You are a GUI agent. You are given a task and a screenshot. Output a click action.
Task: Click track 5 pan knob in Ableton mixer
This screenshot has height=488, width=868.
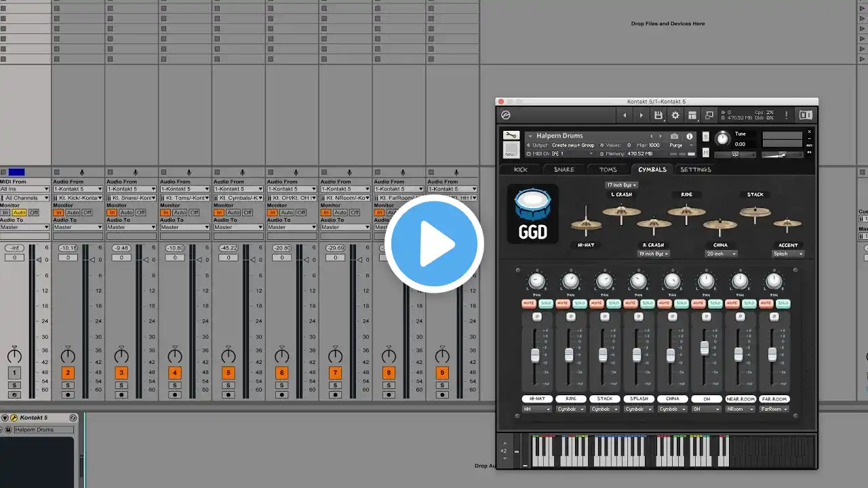229,355
